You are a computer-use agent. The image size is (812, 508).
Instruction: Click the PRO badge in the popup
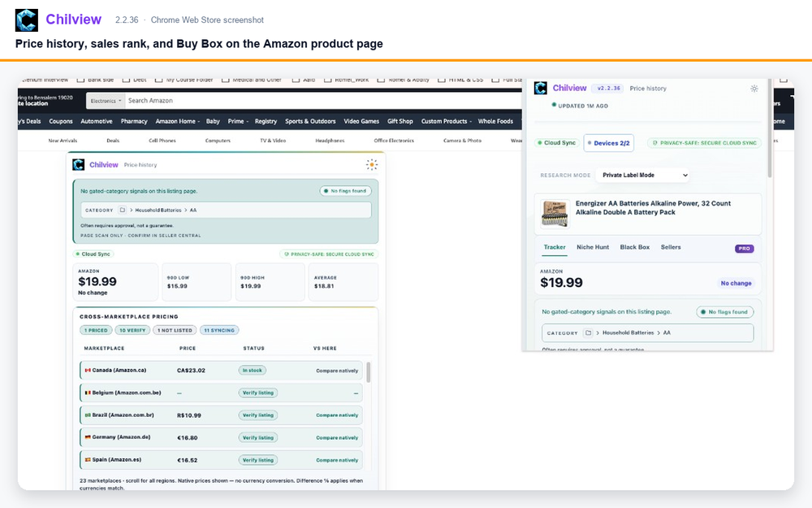point(744,249)
